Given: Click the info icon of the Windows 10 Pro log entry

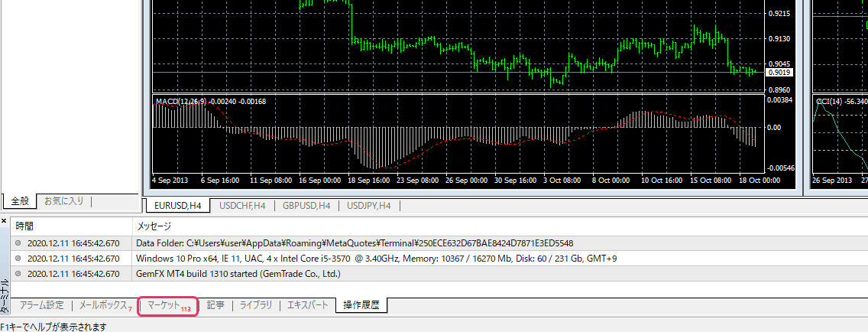Looking at the screenshot, I should click(18, 259).
